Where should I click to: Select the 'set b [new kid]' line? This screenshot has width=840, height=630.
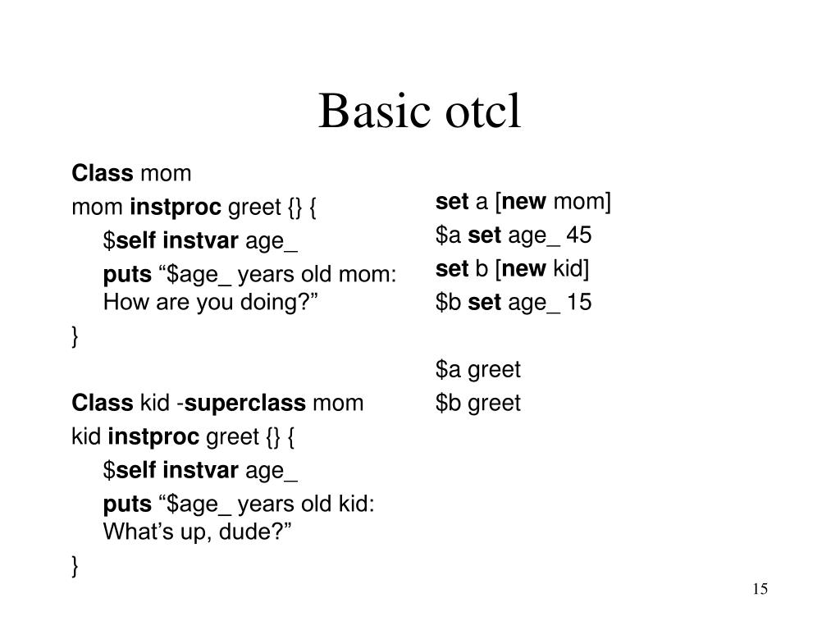point(512,269)
